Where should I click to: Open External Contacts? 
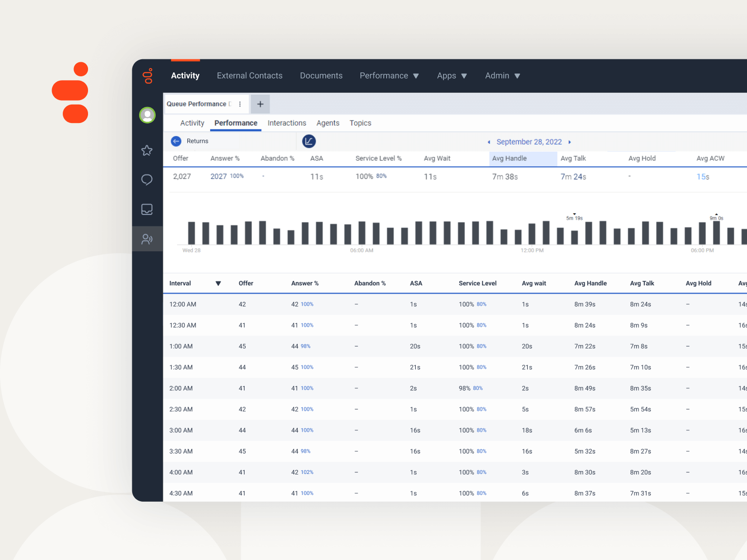[x=249, y=76]
